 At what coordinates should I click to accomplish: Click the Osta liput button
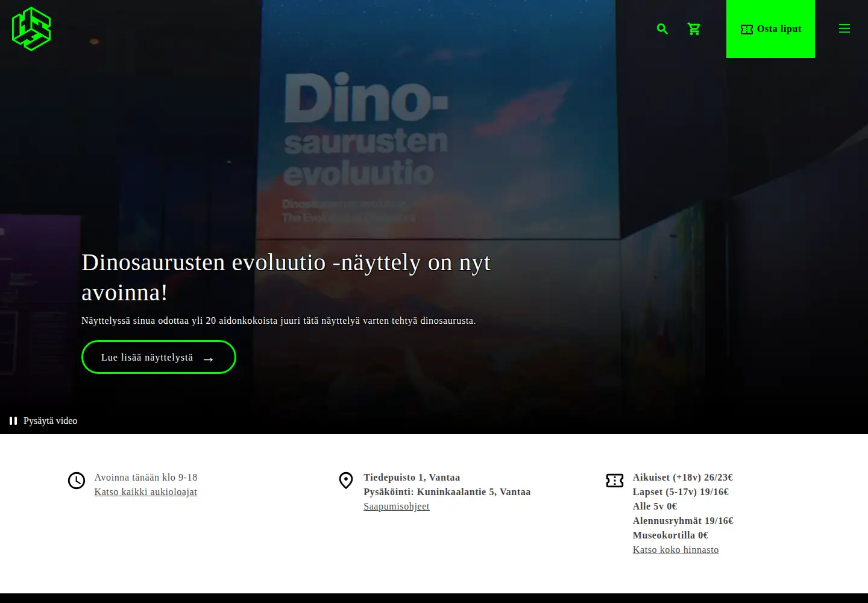point(770,29)
